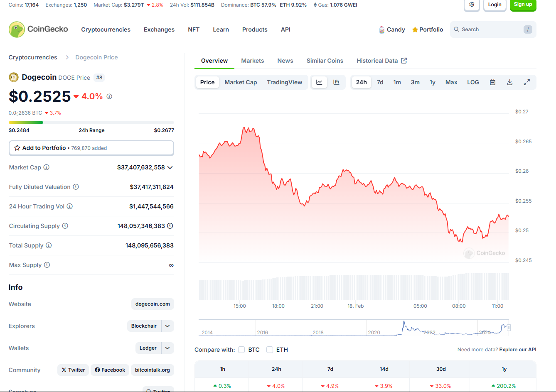556x392 pixels.
Task: Open the API nav menu
Action: 285,29
